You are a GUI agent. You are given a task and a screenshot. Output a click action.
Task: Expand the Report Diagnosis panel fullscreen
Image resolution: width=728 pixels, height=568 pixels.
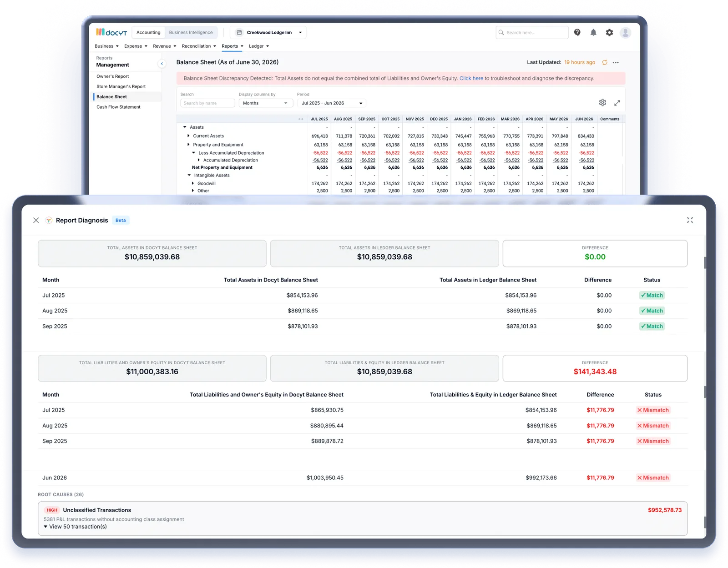point(690,220)
